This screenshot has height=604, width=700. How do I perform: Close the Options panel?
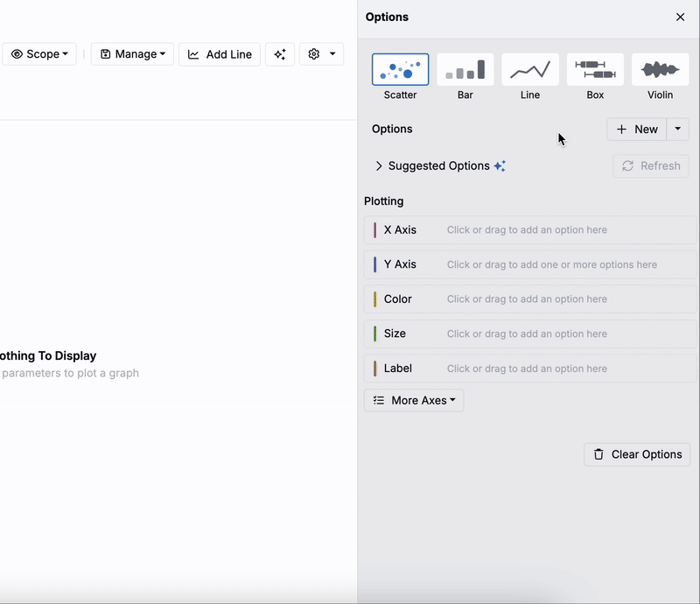point(680,18)
